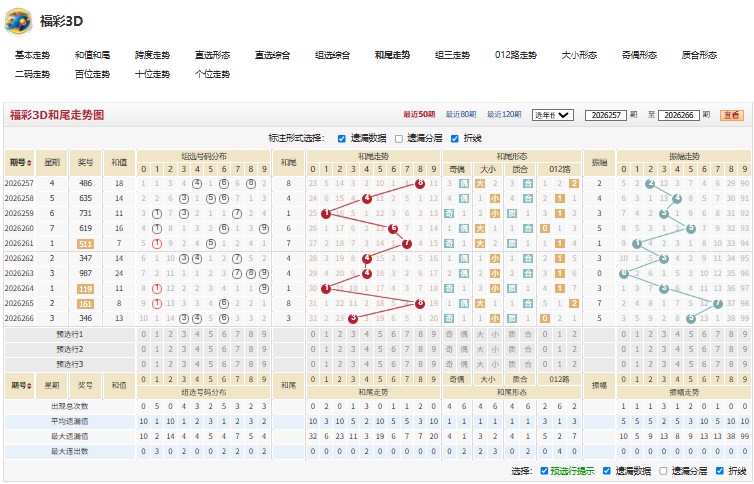Image resolution: width=754 pixels, height=484 pixels.
Task: Click the 查看 button
Action: click(731, 115)
